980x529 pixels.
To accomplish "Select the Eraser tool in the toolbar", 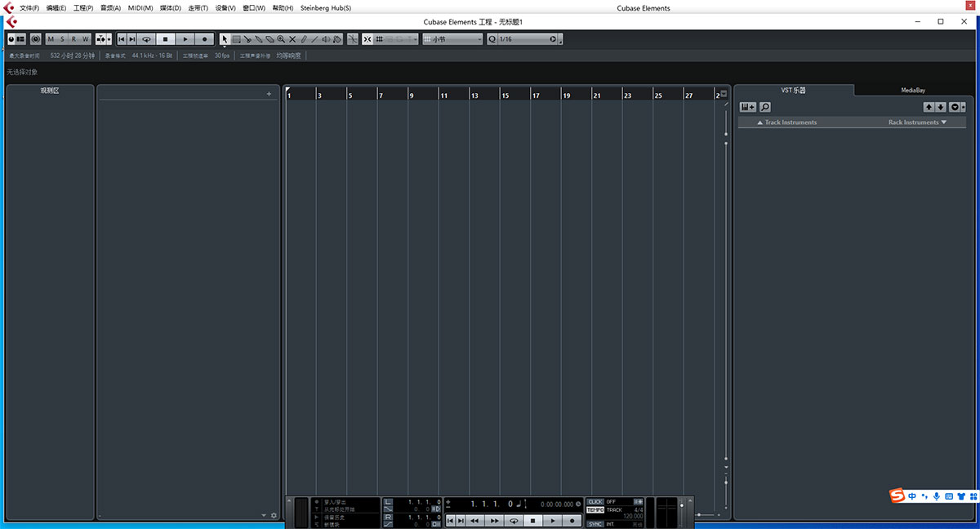I will click(x=270, y=38).
